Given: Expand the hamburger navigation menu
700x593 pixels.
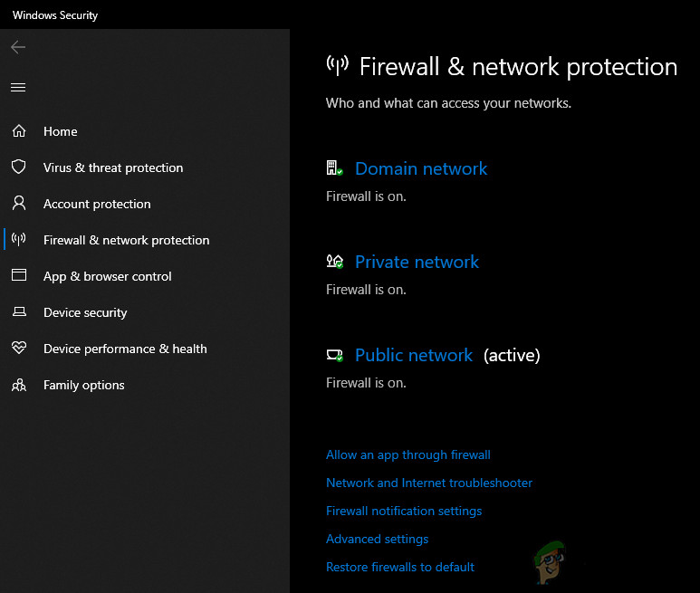Looking at the screenshot, I should click(18, 88).
